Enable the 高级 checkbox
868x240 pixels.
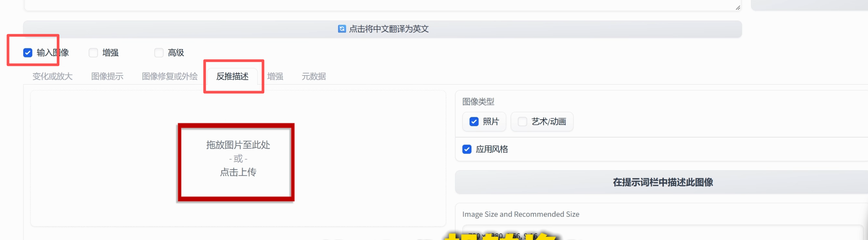coord(159,53)
